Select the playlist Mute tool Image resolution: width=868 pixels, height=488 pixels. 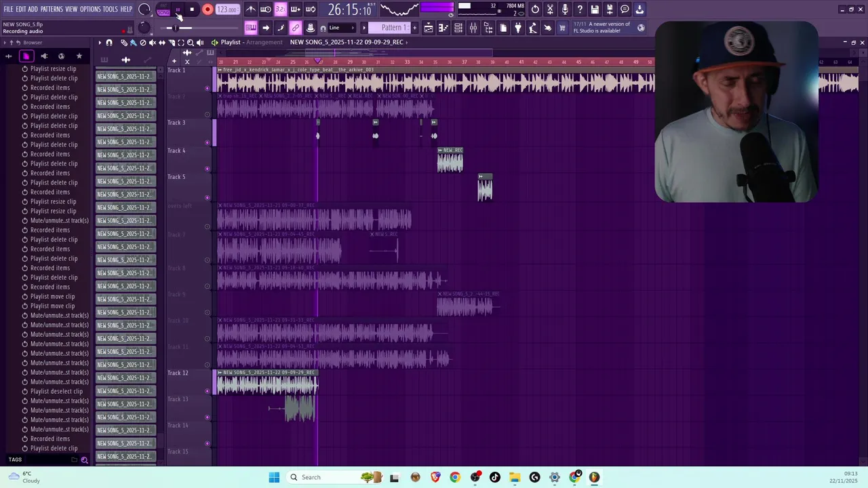click(152, 43)
